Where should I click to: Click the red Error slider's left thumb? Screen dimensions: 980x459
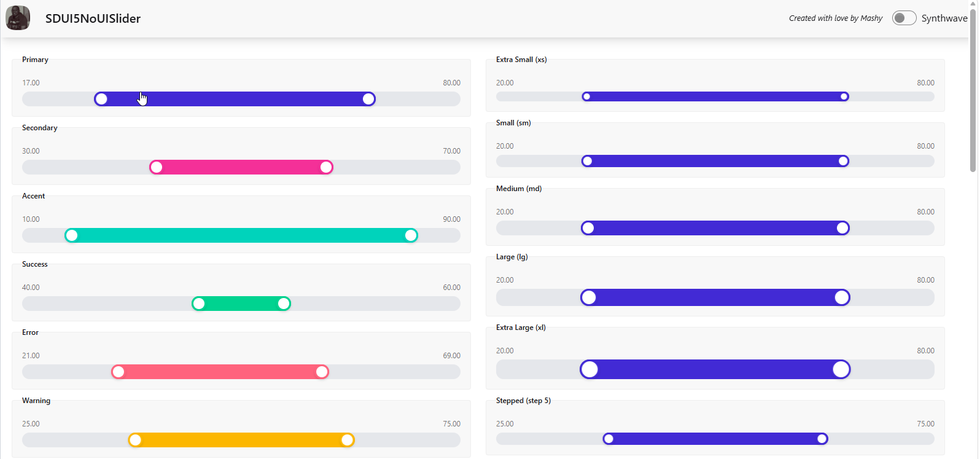pos(119,372)
